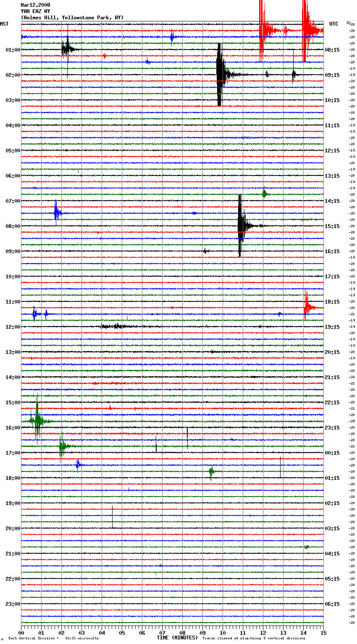Image resolution: width=357 pixels, height=644 pixels.
Task: Select the 11:00 MST time label
Action: [13, 302]
